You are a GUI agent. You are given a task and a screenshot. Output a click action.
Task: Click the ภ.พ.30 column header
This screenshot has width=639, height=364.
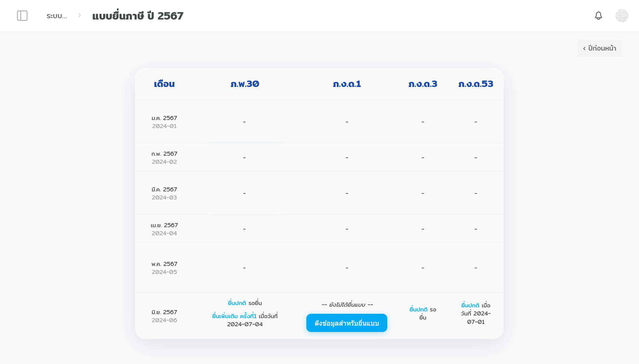point(245,84)
